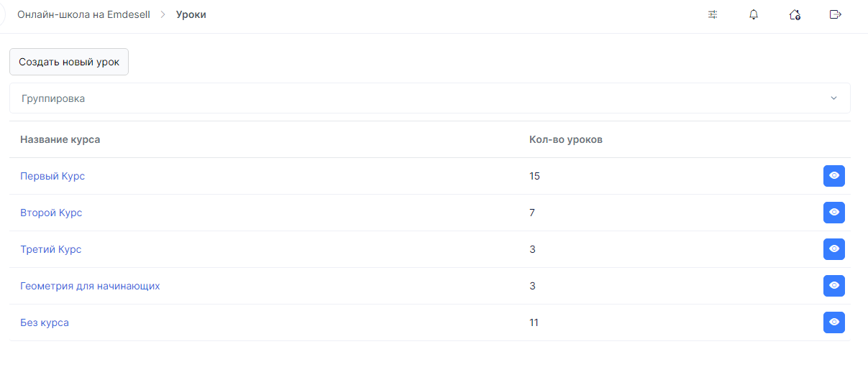Viewport: 868px width, 367px height.
Task: Click the logout icon in header
Action: click(836, 14)
